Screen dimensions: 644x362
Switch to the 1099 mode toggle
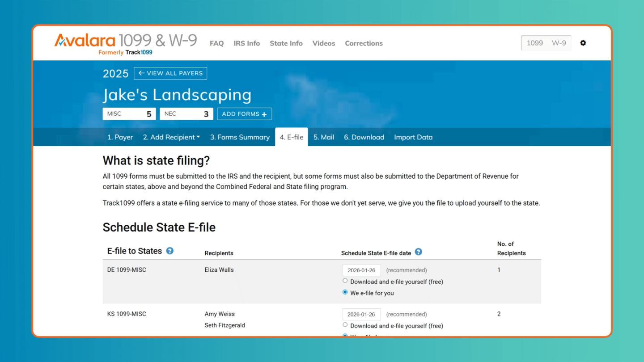[534, 43]
